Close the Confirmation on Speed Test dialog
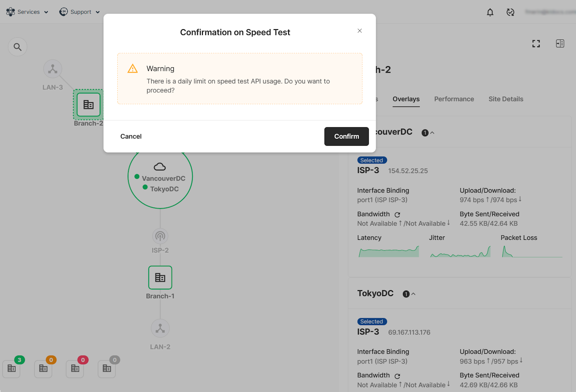 coord(359,31)
